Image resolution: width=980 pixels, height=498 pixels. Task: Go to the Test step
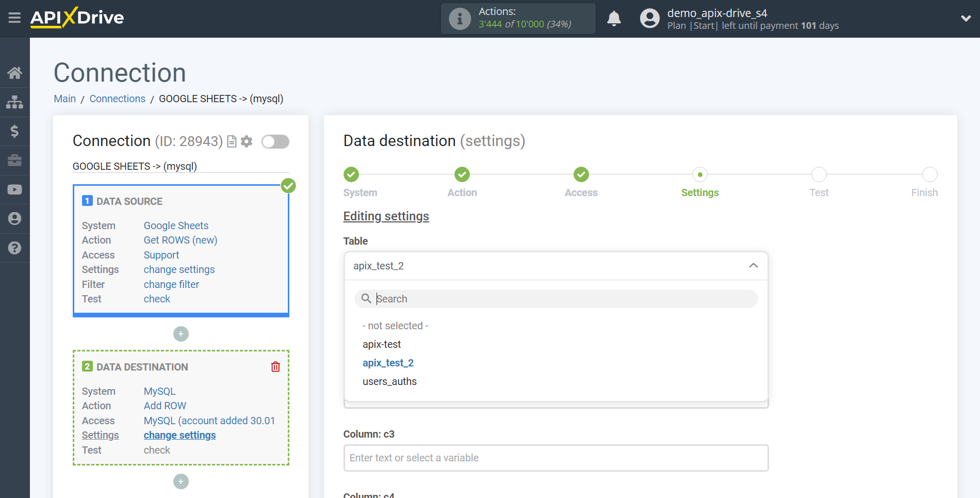click(x=819, y=174)
